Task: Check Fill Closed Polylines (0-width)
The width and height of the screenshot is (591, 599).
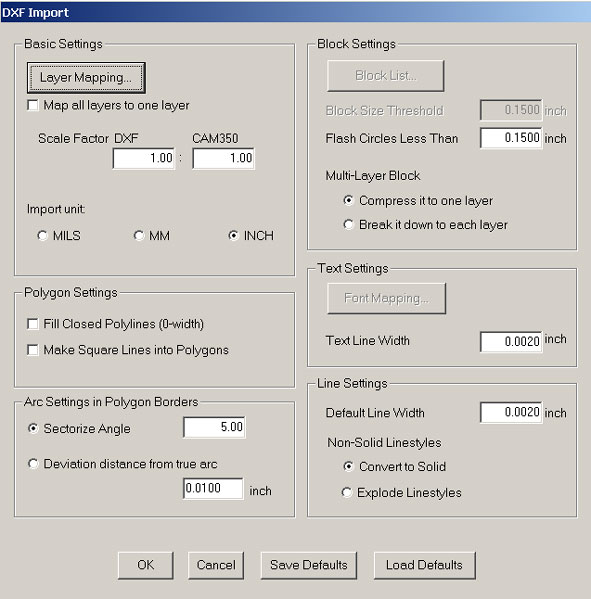Action: [33, 324]
